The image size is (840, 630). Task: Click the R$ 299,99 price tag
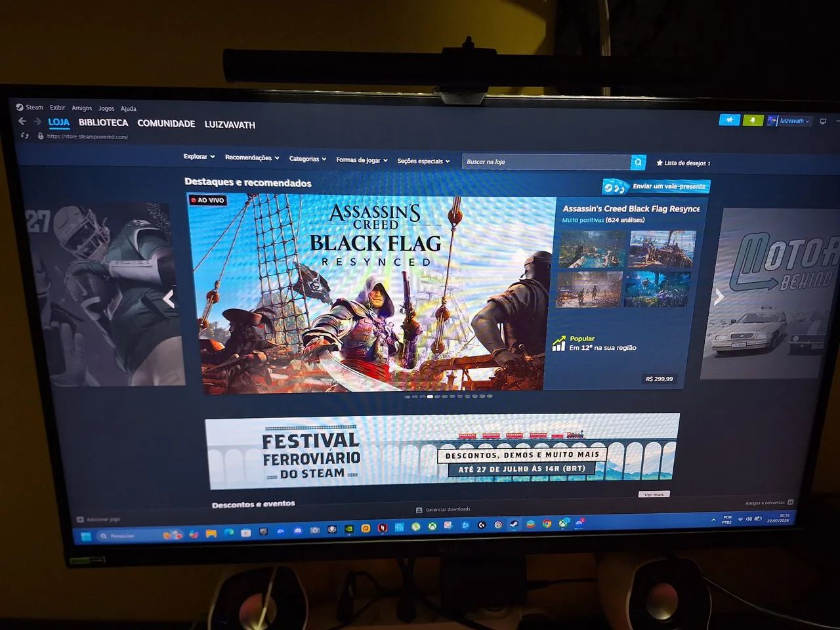coord(659,379)
